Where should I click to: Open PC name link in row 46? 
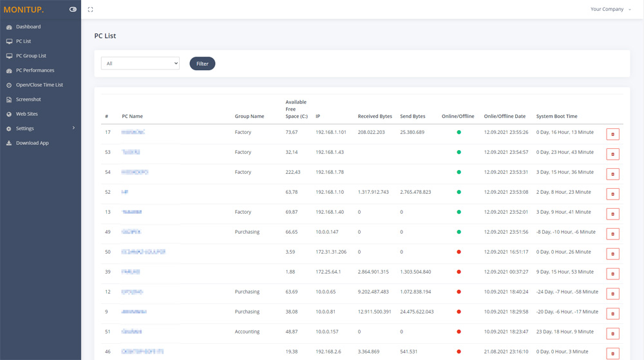(x=142, y=352)
